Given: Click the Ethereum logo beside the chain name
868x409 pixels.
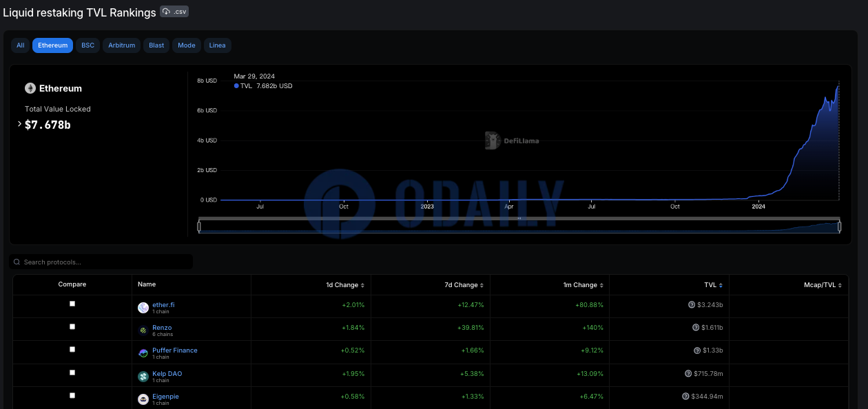Looking at the screenshot, I should [30, 88].
